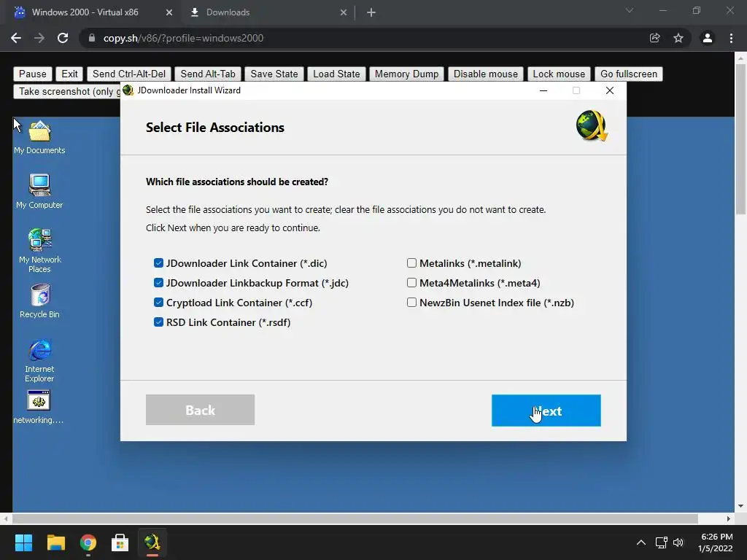The width and height of the screenshot is (747, 560).
Task: Show hidden tray icons chevron
Action: point(641,542)
